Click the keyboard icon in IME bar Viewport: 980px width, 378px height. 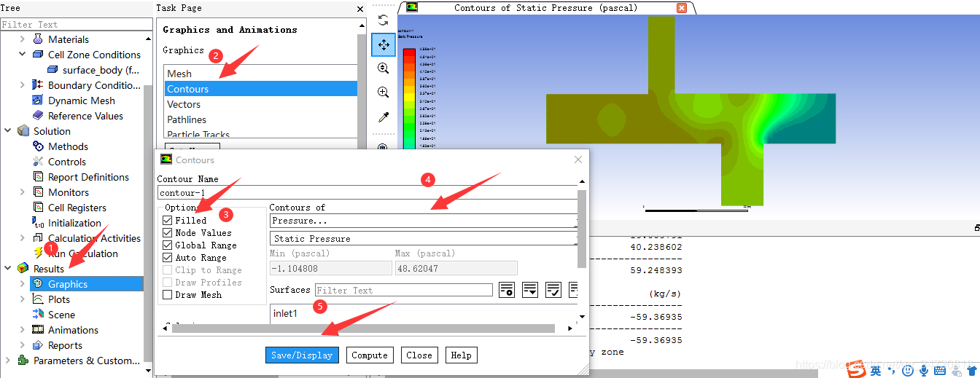[x=940, y=371]
